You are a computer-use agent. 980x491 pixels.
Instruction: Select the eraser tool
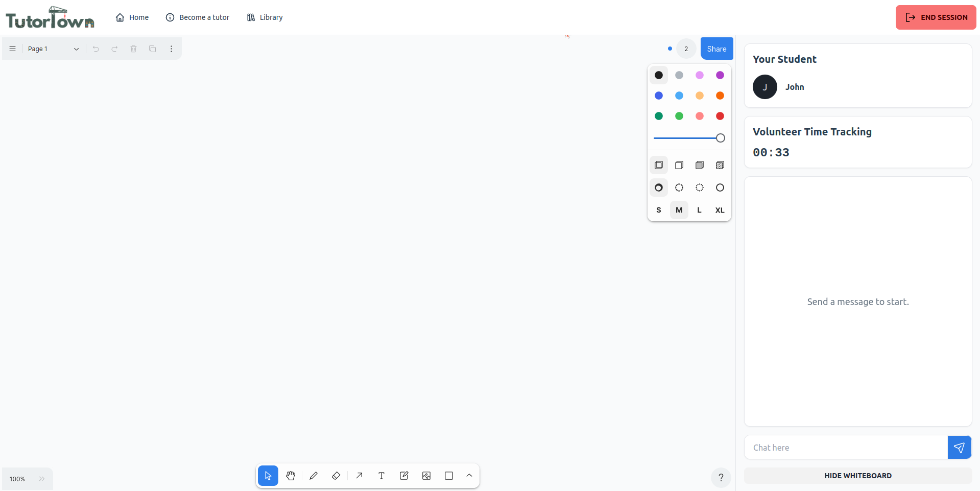click(x=336, y=476)
